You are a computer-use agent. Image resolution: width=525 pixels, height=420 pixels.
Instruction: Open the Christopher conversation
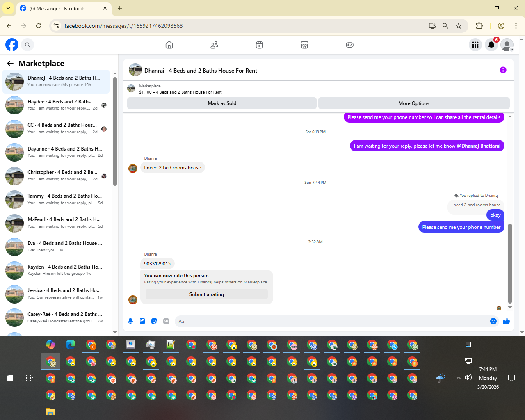56,176
